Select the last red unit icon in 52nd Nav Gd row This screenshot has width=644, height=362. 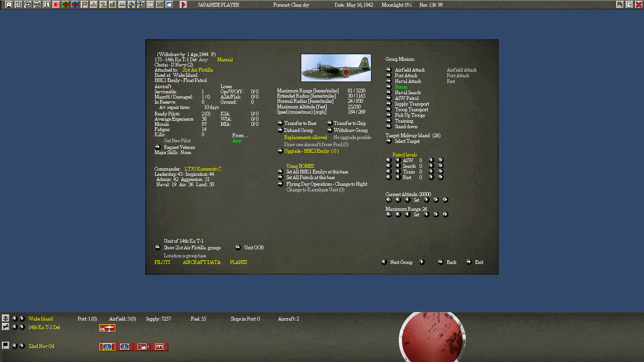coord(159,347)
